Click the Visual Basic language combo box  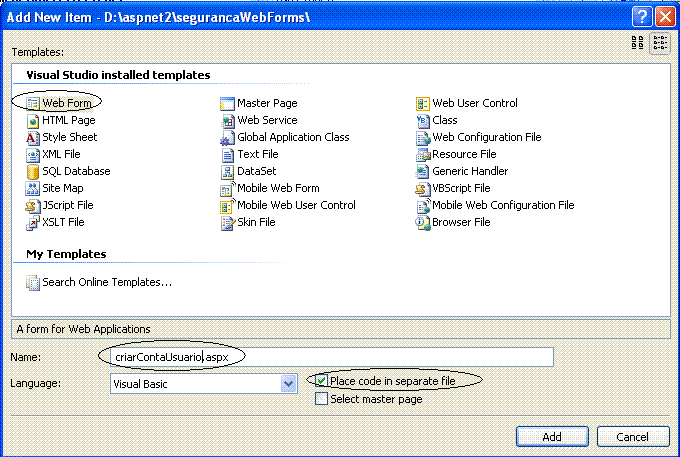204,384
